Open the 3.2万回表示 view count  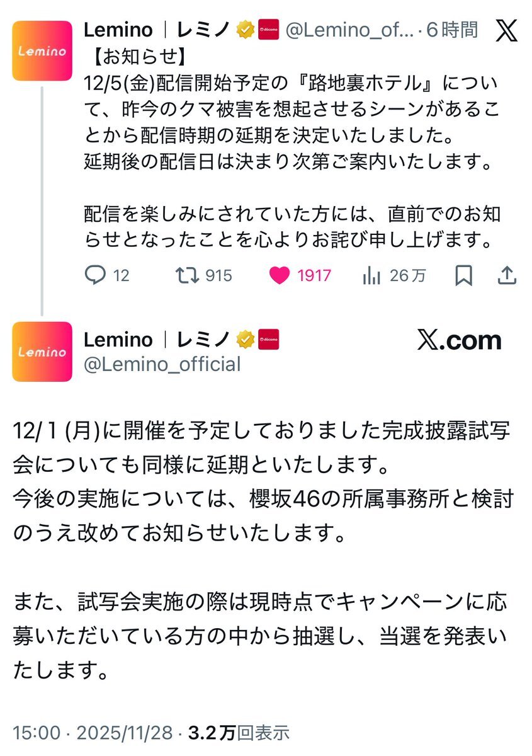(x=238, y=733)
